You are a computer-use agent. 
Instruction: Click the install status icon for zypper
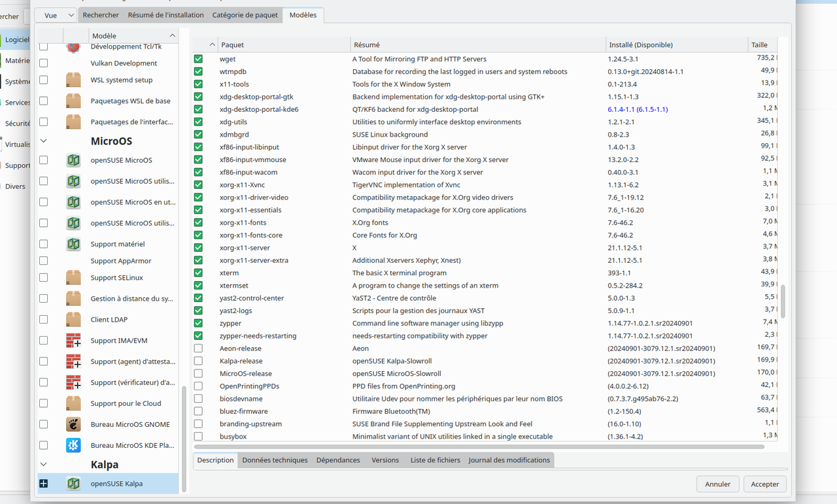198,323
